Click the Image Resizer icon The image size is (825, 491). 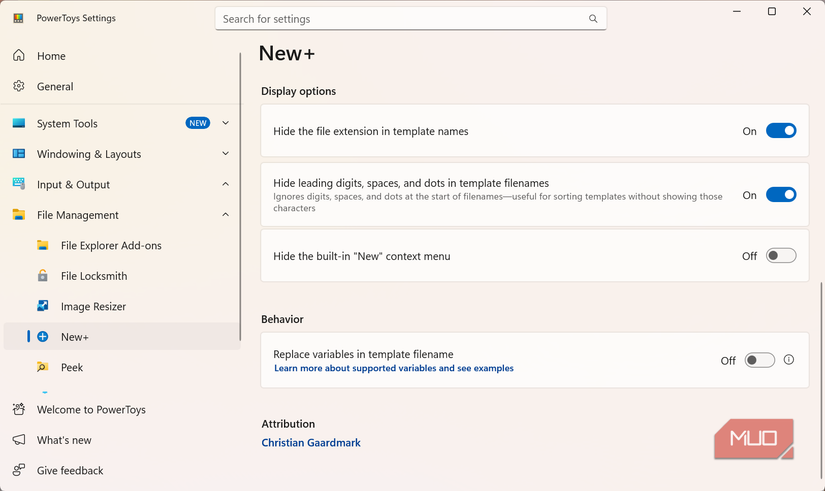tap(43, 306)
